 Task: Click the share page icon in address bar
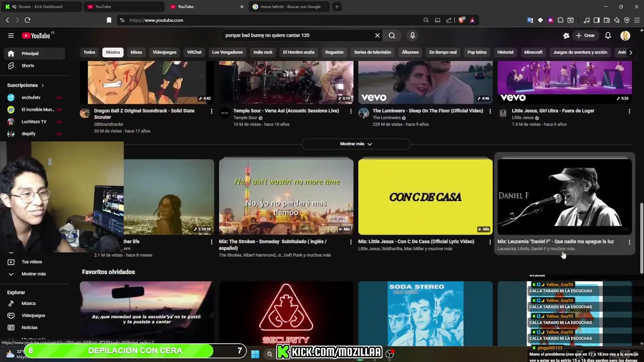(449, 20)
